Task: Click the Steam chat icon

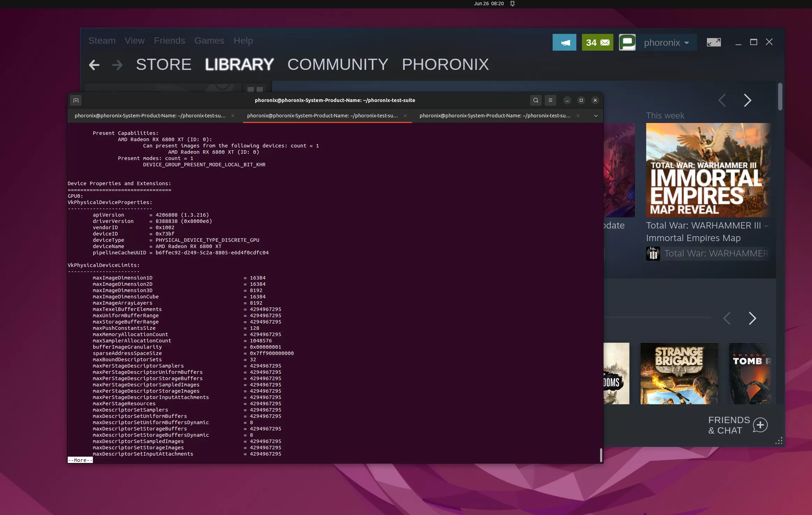Action: (x=627, y=42)
